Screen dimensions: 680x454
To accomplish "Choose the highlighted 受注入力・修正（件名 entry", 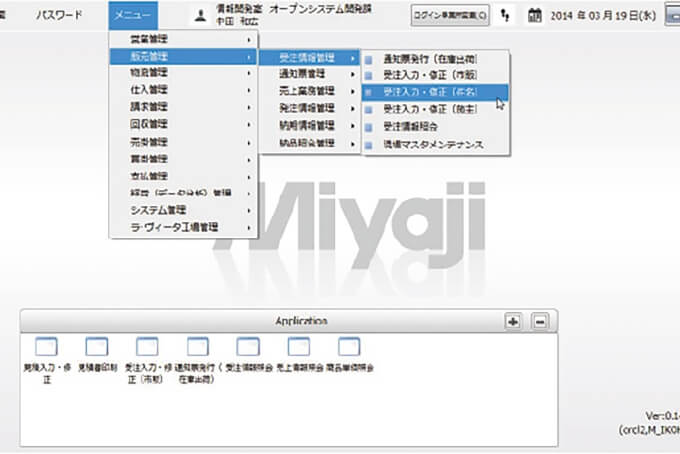I will point(435,92).
